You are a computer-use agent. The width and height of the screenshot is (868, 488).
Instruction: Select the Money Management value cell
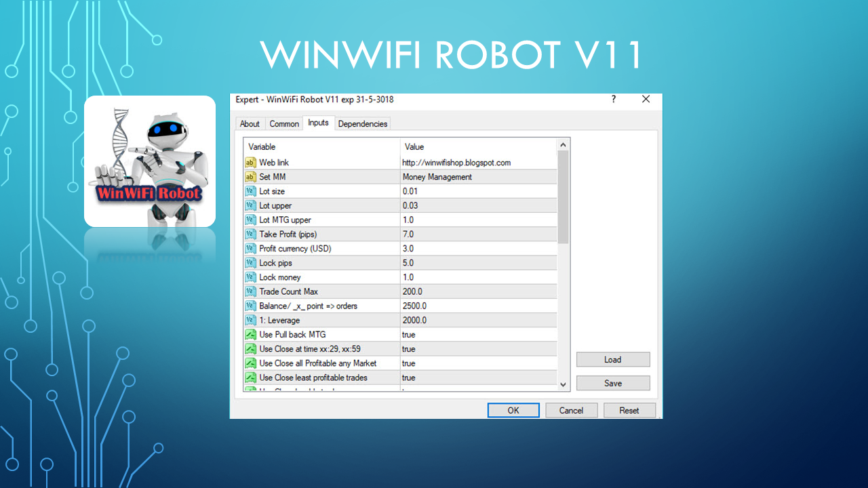coord(478,177)
